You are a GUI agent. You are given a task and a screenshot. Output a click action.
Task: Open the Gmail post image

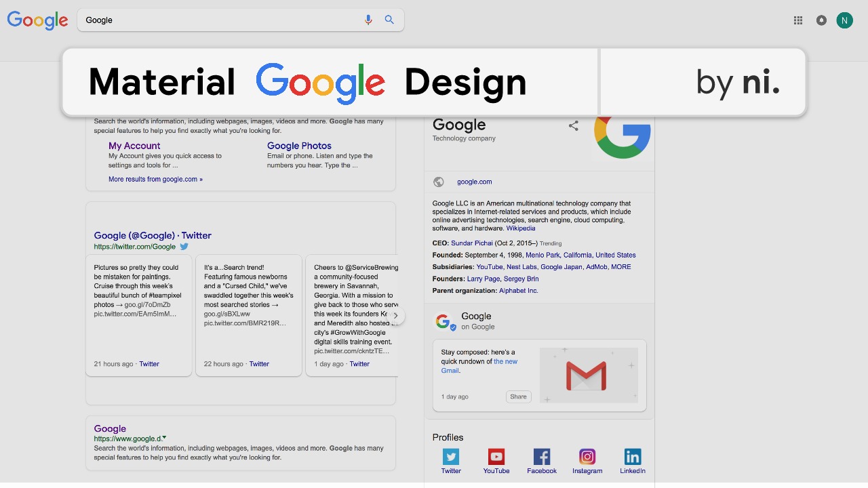point(589,375)
